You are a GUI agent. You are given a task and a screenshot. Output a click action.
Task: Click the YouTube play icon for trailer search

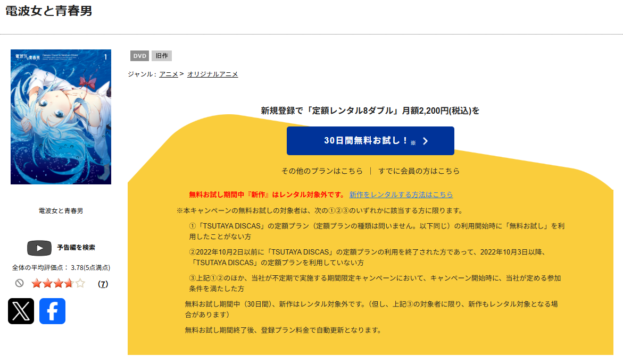tap(39, 248)
